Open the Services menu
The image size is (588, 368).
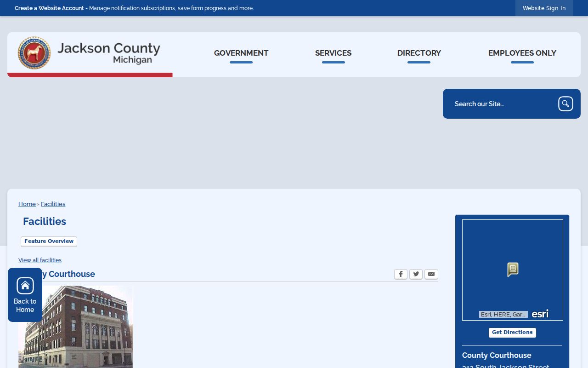(333, 53)
